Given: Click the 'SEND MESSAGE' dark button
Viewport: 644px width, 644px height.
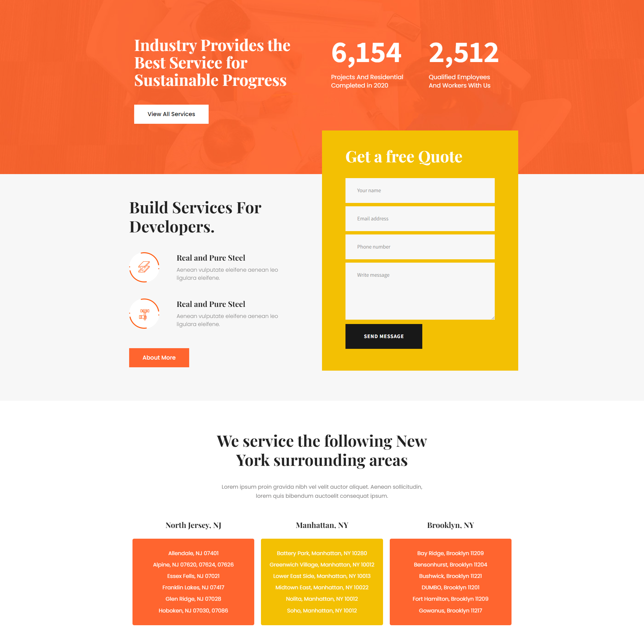Looking at the screenshot, I should [x=384, y=336].
